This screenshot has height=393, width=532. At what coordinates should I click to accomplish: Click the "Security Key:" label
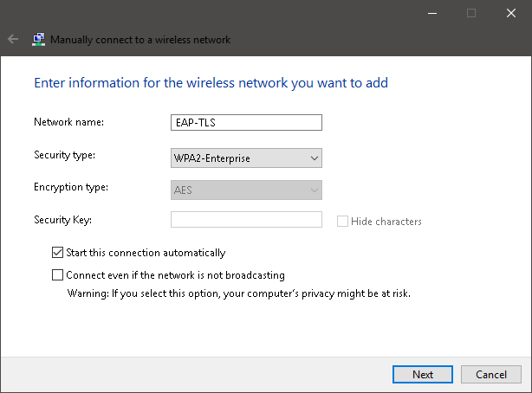pyautogui.click(x=63, y=221)
